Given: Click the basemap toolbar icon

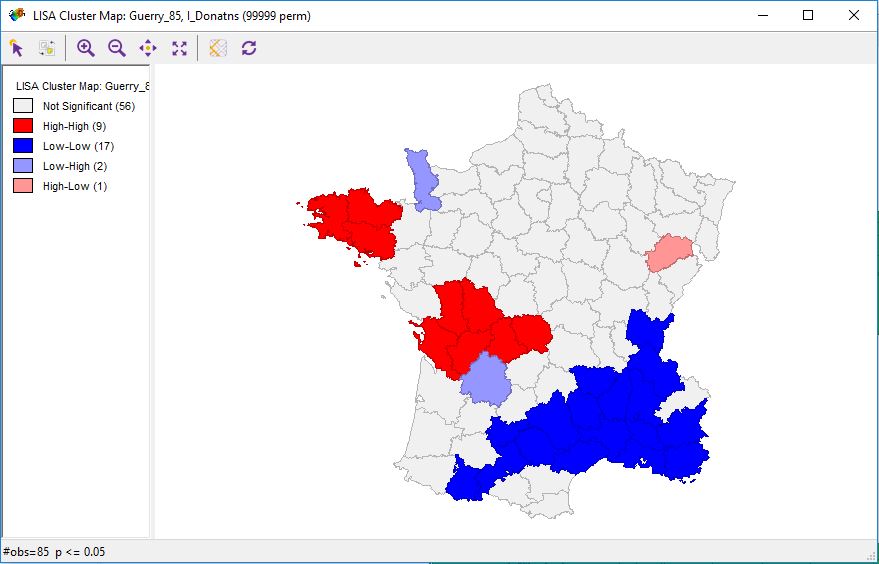Looking at the screenshot, I should point(218,48).
